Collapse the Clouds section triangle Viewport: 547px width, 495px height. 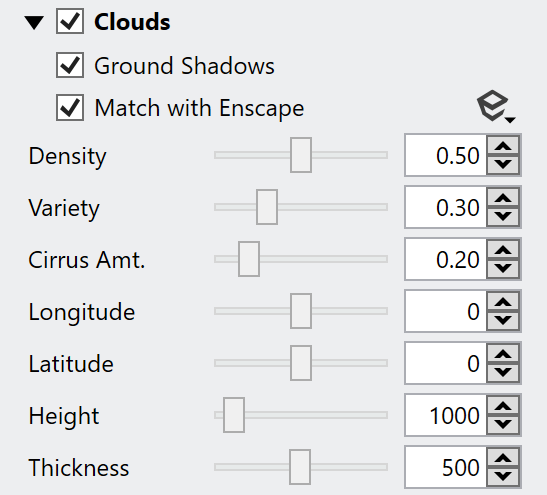(x=34, y=23)
